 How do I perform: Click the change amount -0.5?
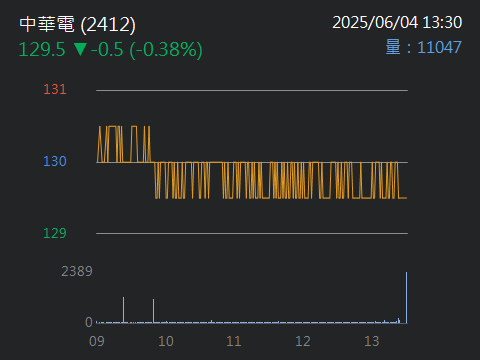tap(107, 49)
